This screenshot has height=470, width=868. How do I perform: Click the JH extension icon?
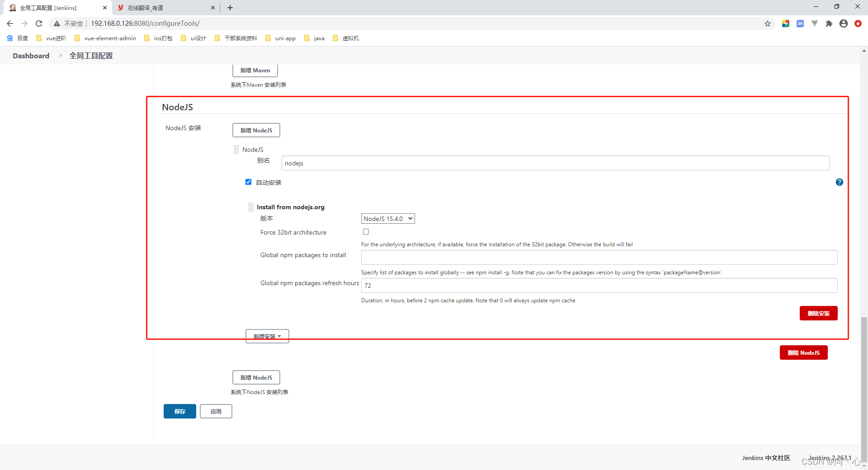pyautogui.click(x=800, y=23)
